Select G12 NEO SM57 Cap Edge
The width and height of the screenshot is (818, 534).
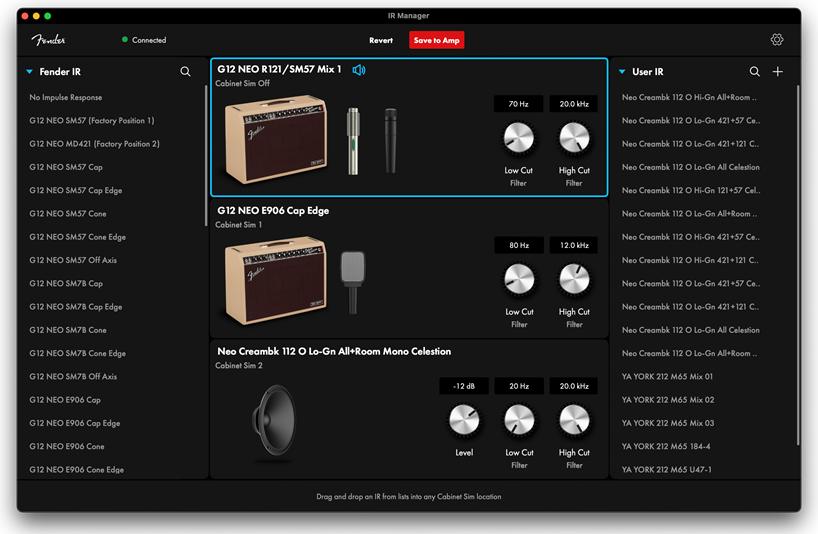point(76,190)
